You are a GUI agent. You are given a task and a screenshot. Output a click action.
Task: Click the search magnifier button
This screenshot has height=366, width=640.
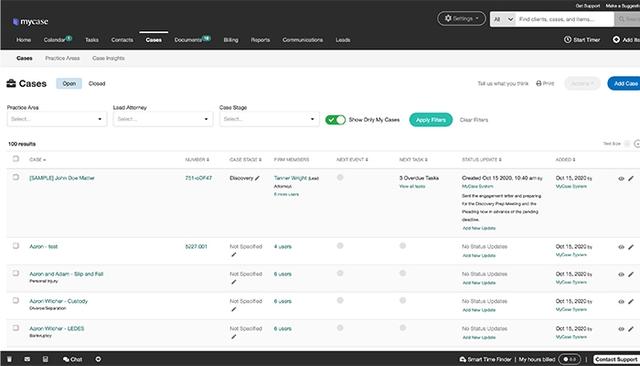(627, 19)
